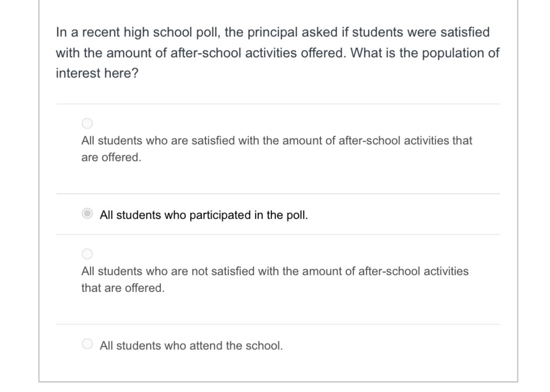Click the text 'All students who are not satisfied'

click(168, 271)
